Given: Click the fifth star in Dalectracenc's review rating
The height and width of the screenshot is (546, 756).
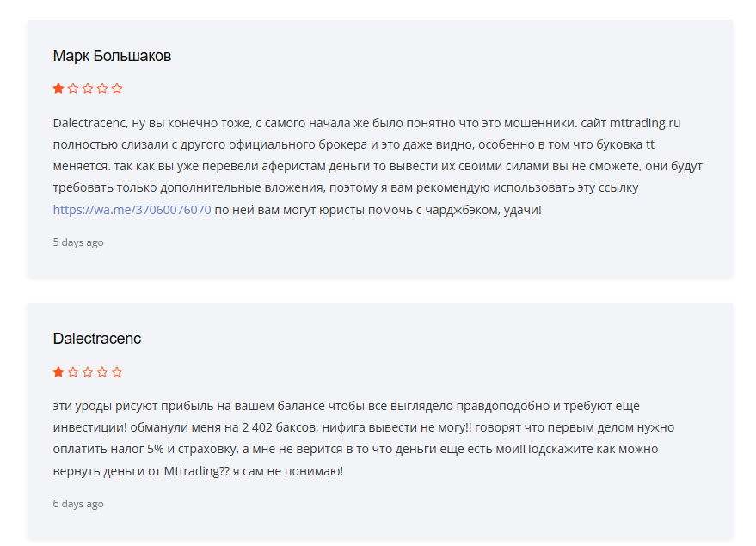Looking at the screenshot, I should pos(117,372).
